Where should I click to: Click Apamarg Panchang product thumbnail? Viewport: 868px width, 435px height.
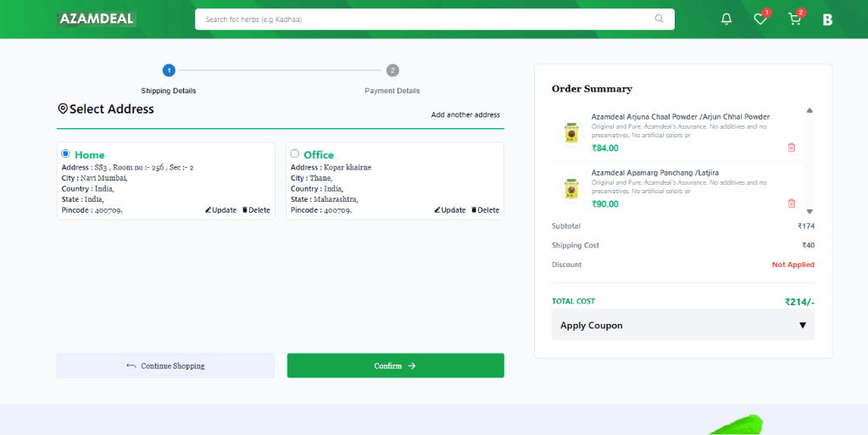click(x=570, y=189)
